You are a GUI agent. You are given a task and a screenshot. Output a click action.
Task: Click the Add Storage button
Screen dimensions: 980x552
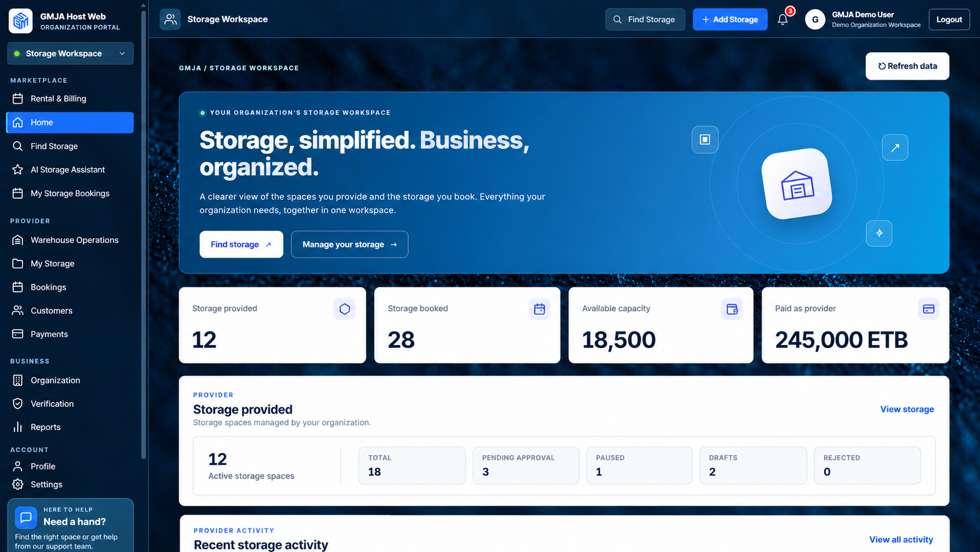click(730, 19)
